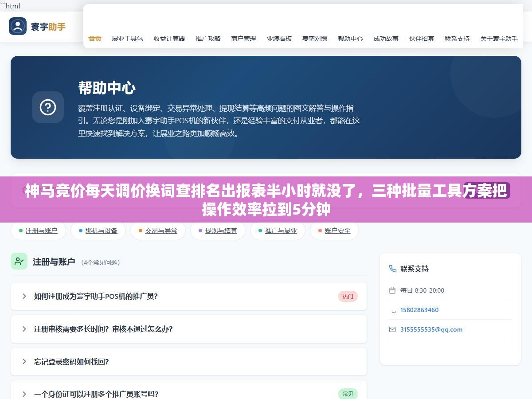The height and width of the screenshot is (399, 532).
Task: Click the help center question mark icon
Action: (48, 107)
